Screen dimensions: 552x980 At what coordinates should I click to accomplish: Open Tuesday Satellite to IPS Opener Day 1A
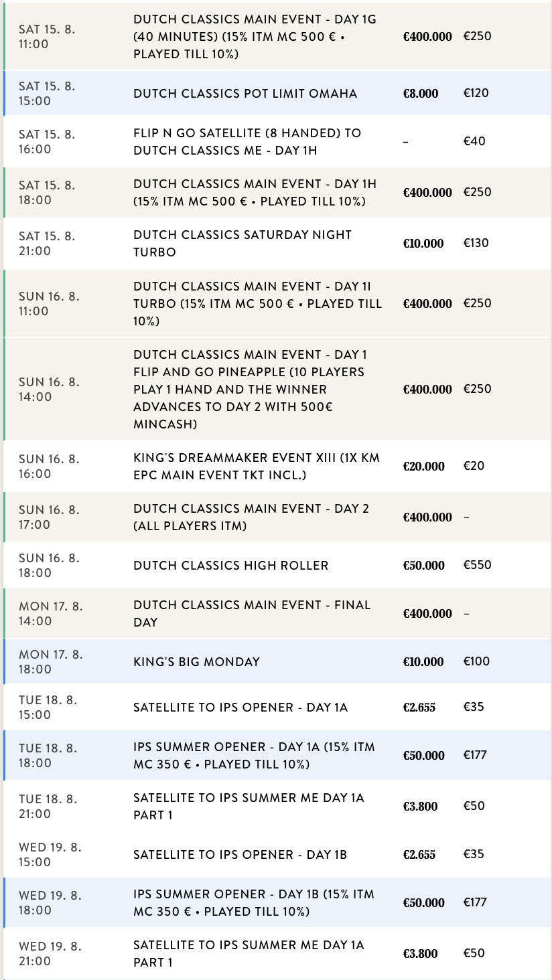click(276, 707)
